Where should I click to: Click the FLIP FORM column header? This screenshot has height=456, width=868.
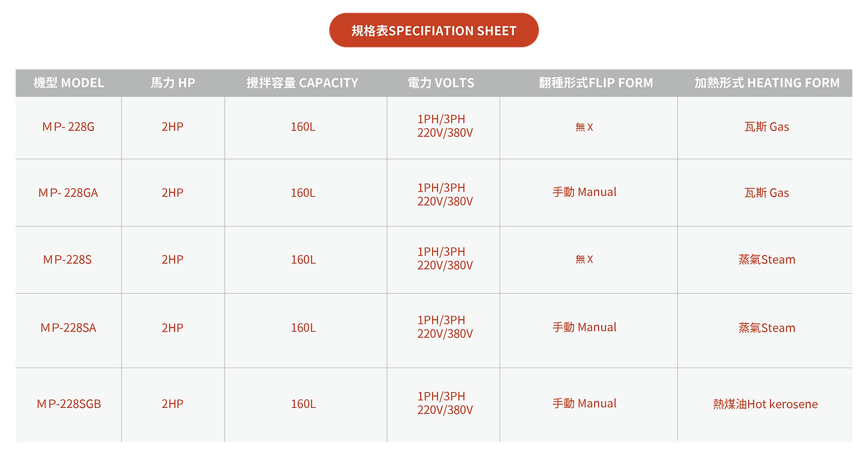[x=595, y=83]
